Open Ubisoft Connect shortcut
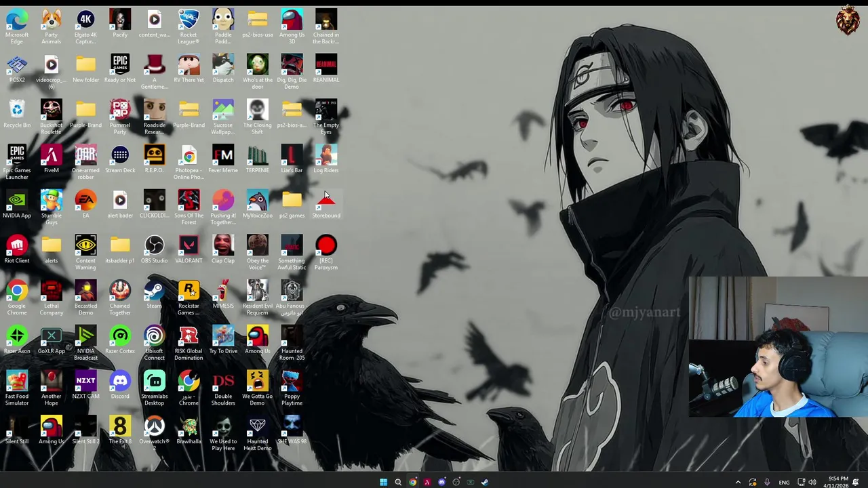This screenshot has height=488, width=868. pos(154,343)
